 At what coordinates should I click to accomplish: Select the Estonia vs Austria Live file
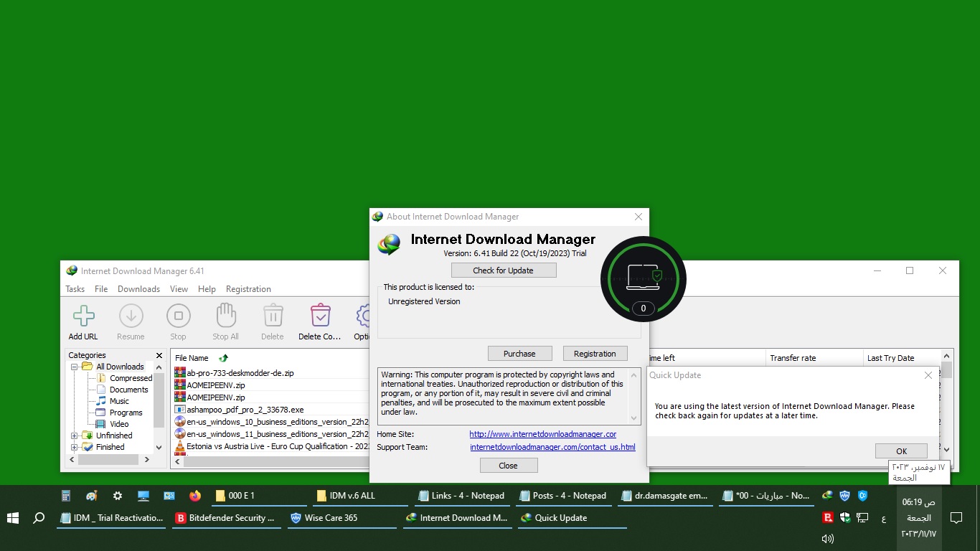pos(276,446)
